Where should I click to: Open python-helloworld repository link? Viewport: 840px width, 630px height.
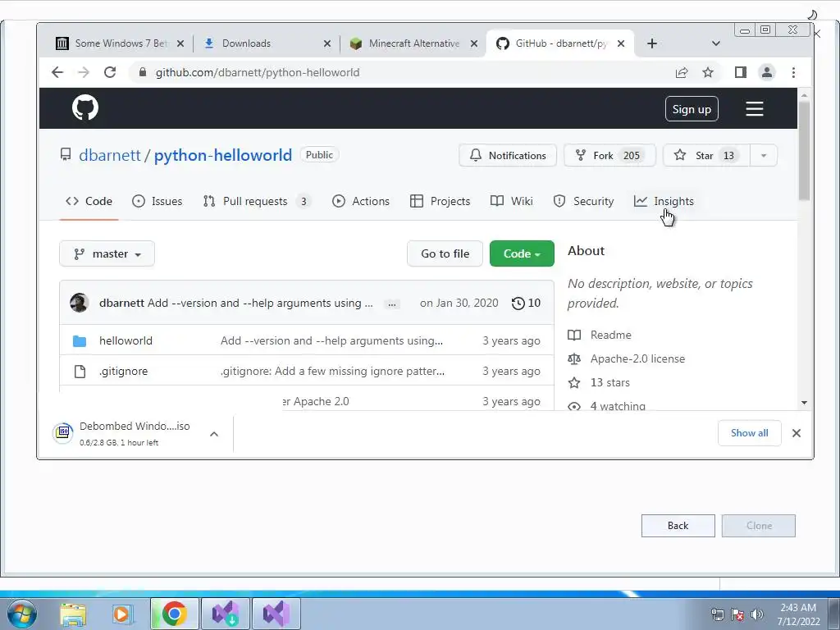point(223,155)
